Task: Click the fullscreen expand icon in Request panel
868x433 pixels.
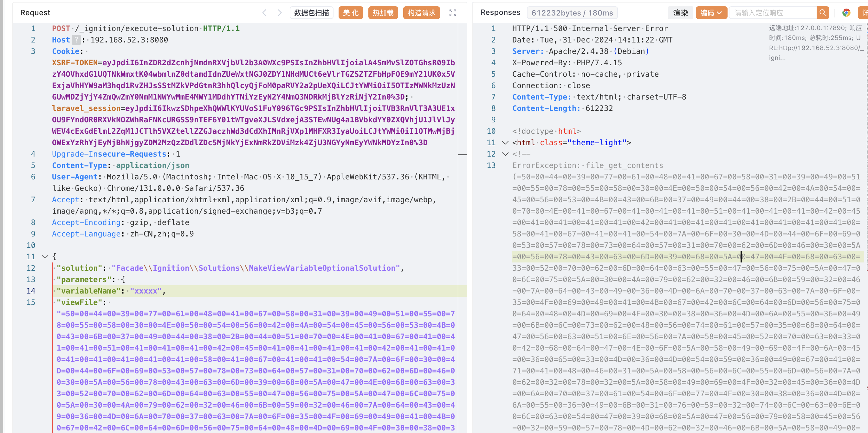Action: click(x=452, y=13)
